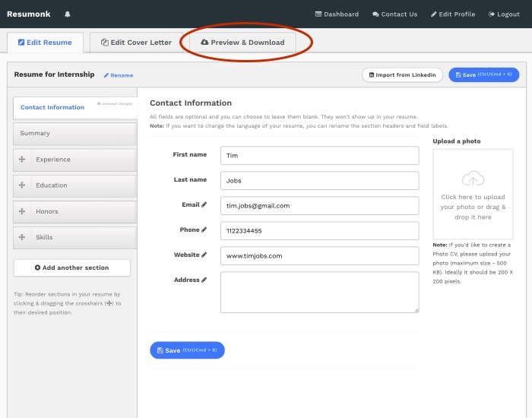The image size is (532, 418).
Task: Click the pencil icon beside Address label
Action: tap(204, 280)
